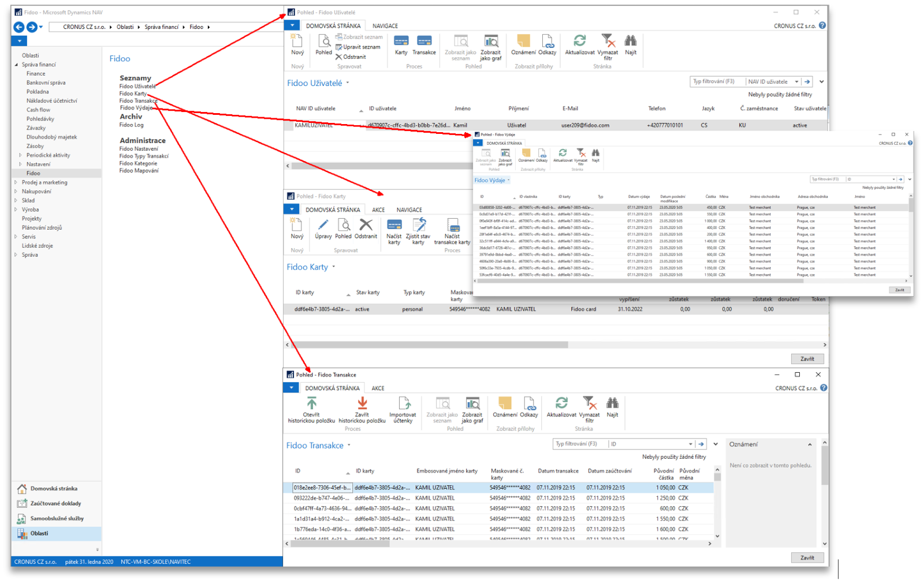
Task: Open Fidoo Log link under Archiv
Action: coord(132,125)
